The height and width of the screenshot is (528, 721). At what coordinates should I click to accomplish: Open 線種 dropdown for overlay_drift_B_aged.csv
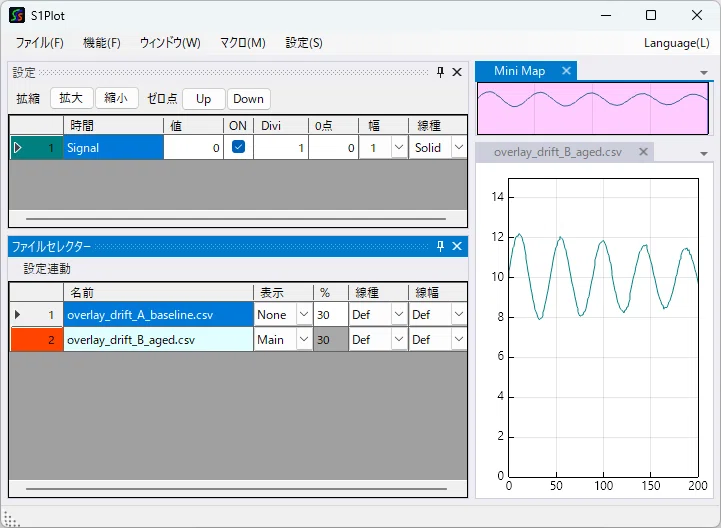399,339
